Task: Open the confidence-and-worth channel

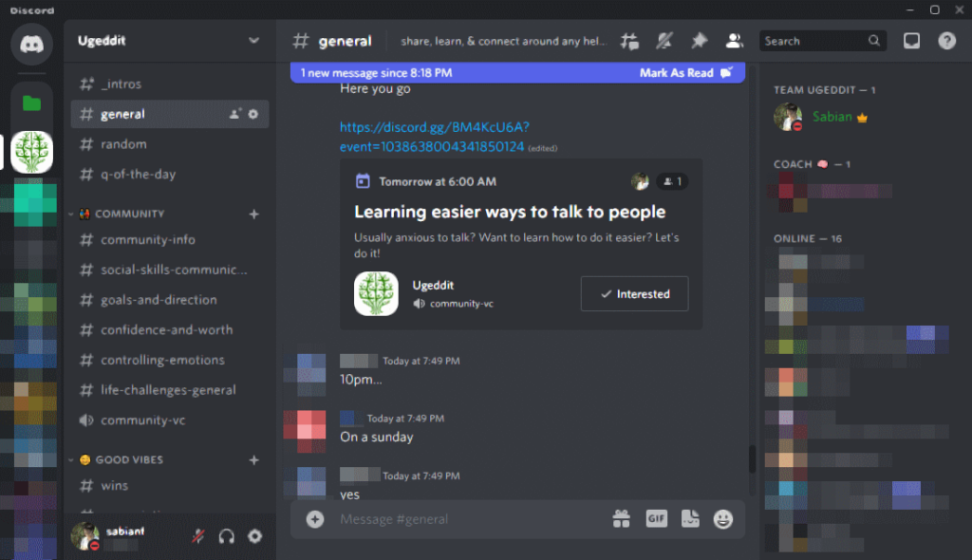Action: click(x=169, y=330)
